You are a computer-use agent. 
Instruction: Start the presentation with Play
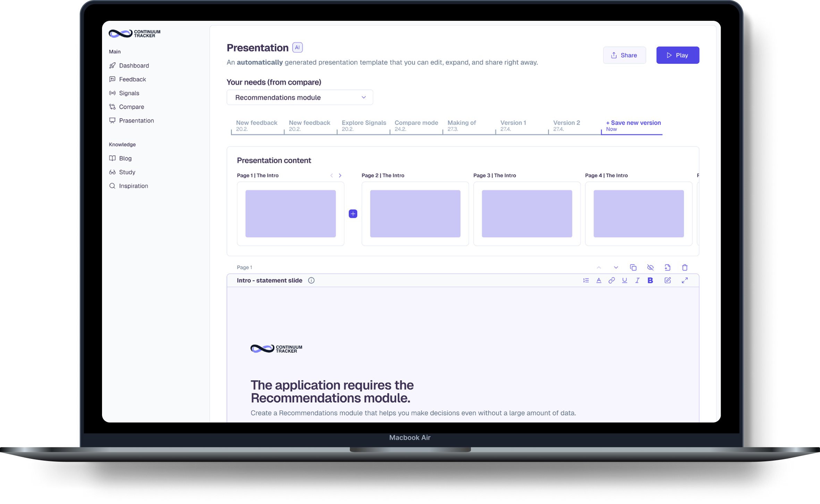point(677,55)
